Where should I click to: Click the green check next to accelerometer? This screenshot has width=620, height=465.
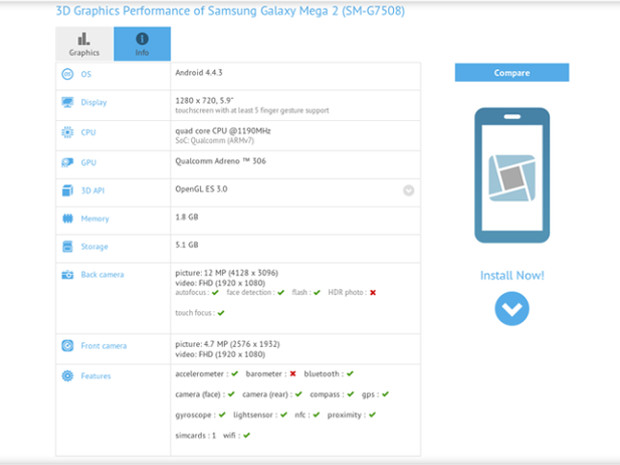pyautogui.click(x=234, y=374)
